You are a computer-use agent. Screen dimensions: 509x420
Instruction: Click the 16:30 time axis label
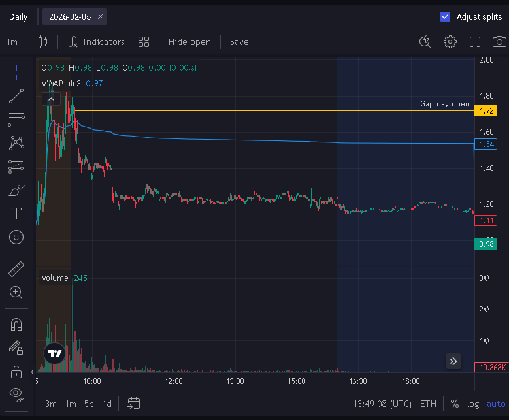(358, 381)
